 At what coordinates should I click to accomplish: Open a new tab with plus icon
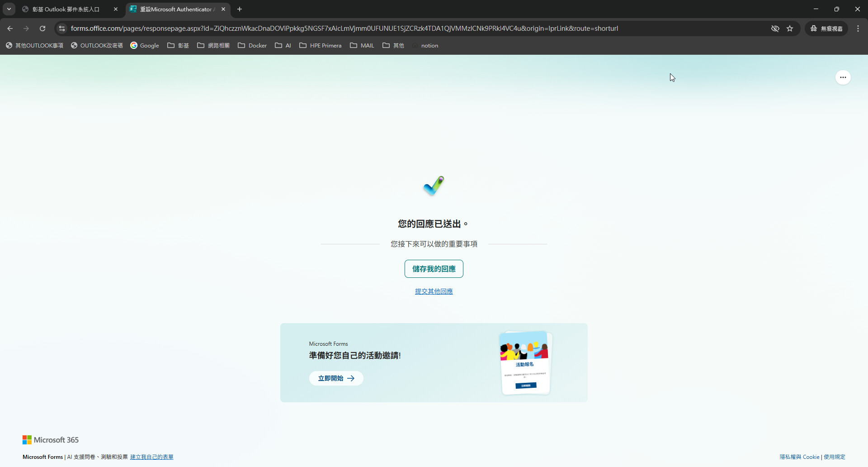coord(240,9)
